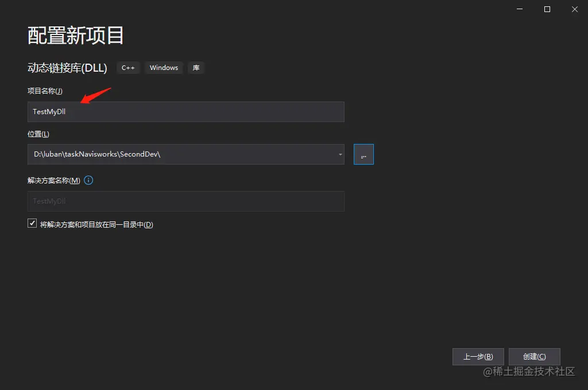
Task: Enable placing solution and project together
Action: pyautogui.click(x=32, y=223)
